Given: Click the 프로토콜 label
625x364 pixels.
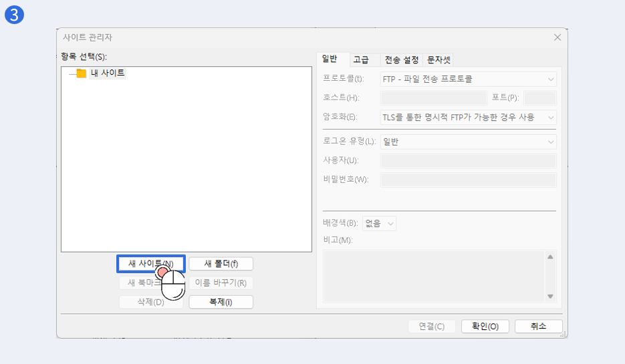Looking at the screenshot, I should pos(344,78).
